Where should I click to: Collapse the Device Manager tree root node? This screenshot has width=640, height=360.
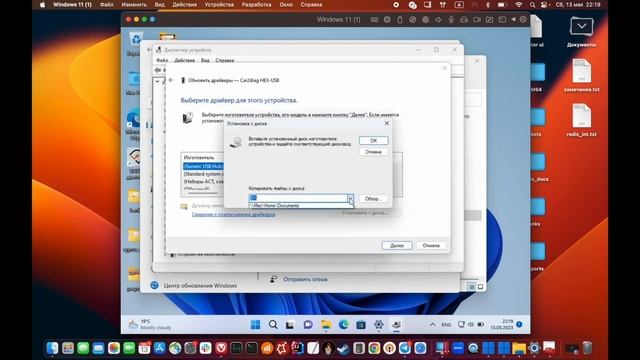(158, 81)
